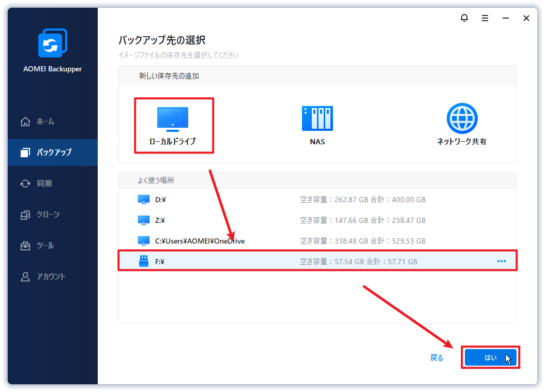Select バックアップ in the sidebar
The image size is (545, 392).
[53, 152]
